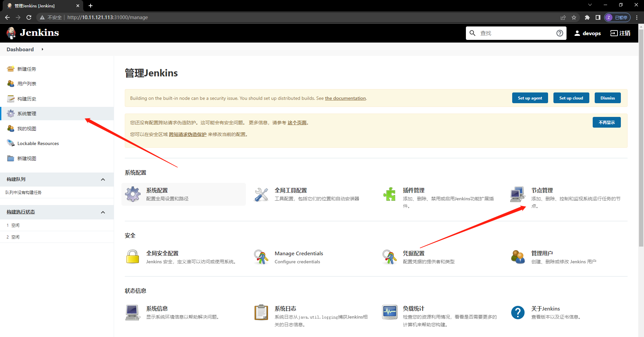
Task: Open Lockable Resources in the sidebar
Action: tap(38, 143)
